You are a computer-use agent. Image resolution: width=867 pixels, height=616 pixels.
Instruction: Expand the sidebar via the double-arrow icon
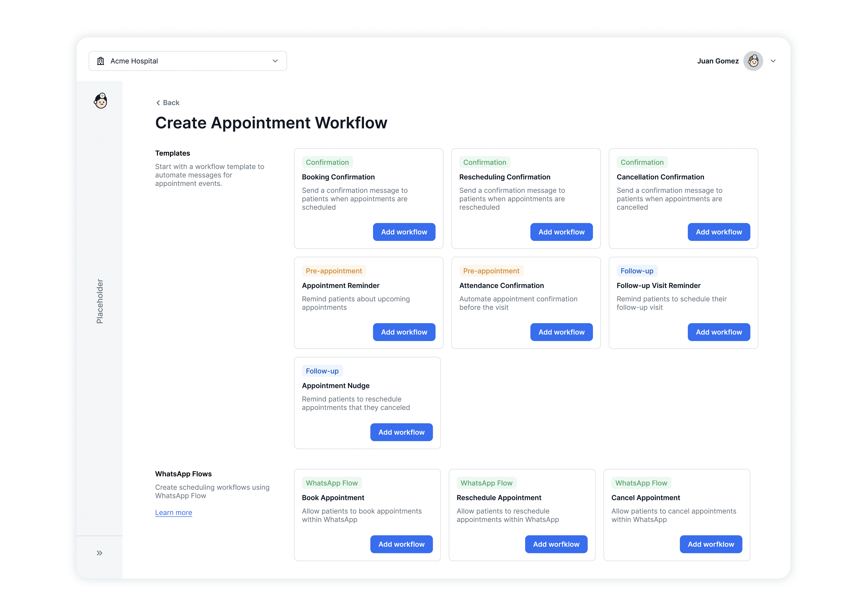[x=99, y=553]
